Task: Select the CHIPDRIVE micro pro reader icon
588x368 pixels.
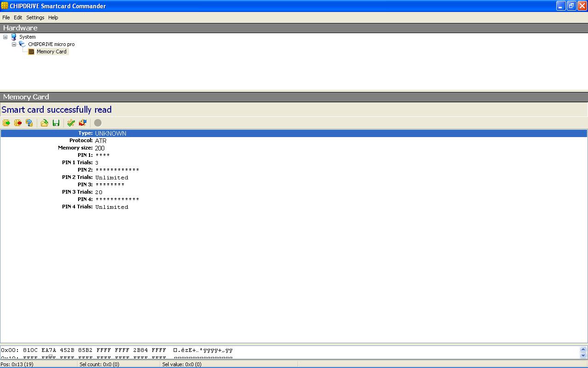Action: (22, 44)
